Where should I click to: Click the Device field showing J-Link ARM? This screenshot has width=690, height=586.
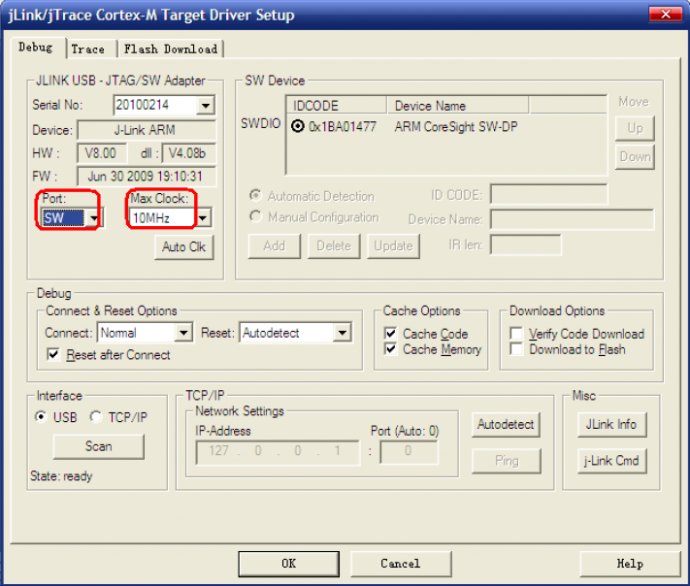146,130
